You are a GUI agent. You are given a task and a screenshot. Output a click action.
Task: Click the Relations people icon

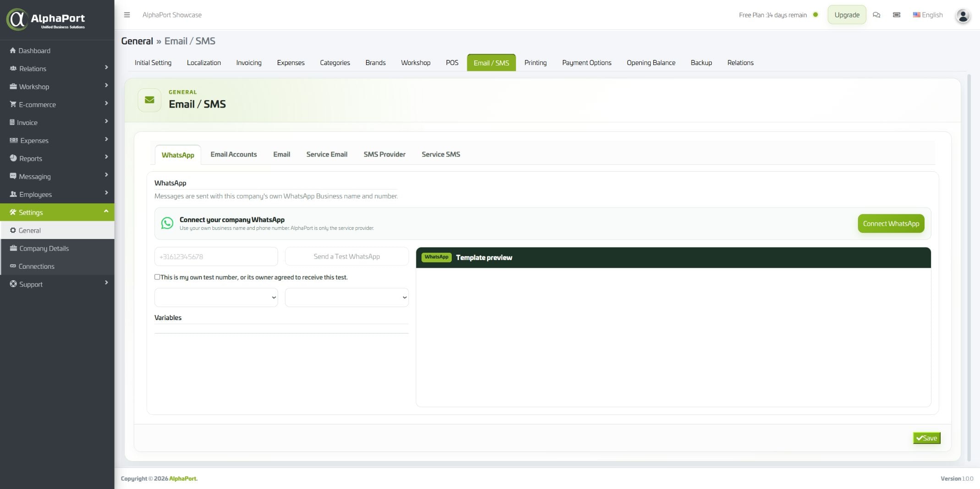tap(13, 68)
